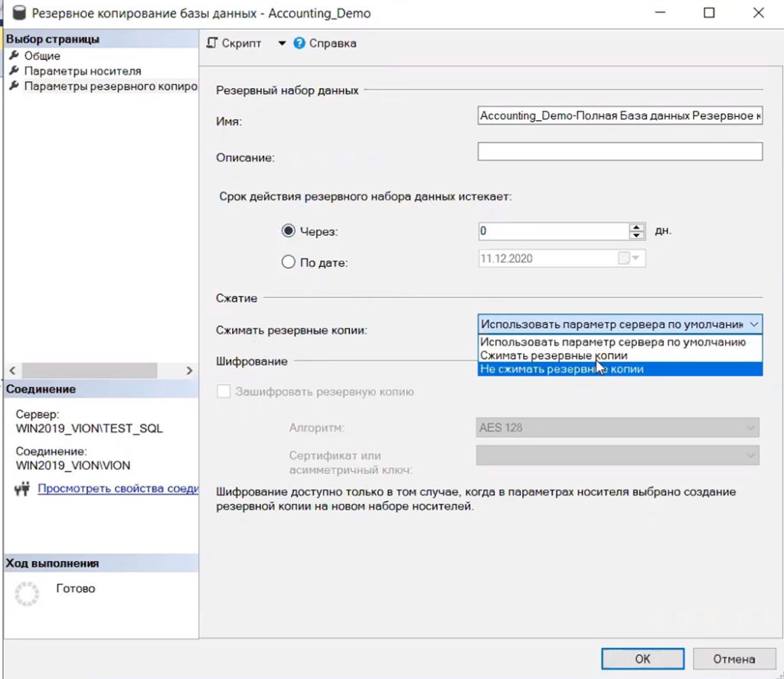This screenshot has width=784, height=679.
Task: Click wrench icon next to Параметры носителя
Action: pyautogui.click(x=13, y=71)
